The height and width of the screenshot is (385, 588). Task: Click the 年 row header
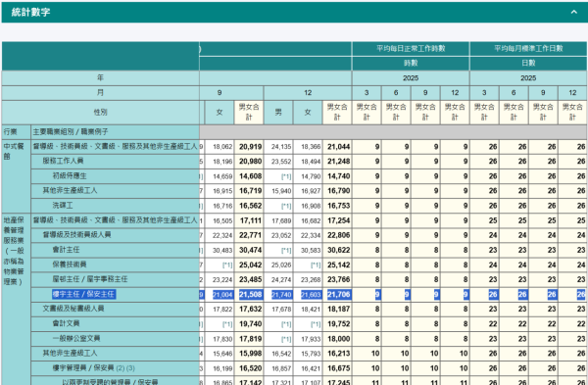pos(100,78)
